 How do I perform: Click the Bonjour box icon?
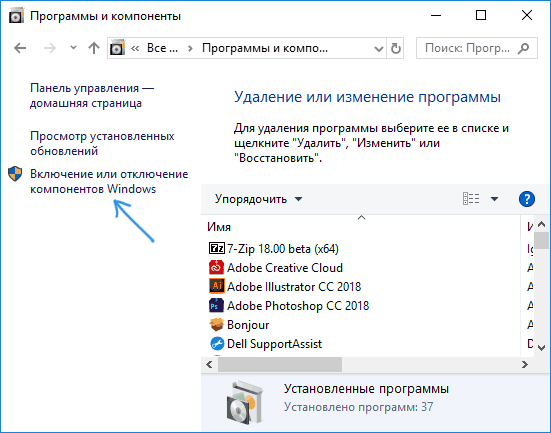(x=216, y=324)
